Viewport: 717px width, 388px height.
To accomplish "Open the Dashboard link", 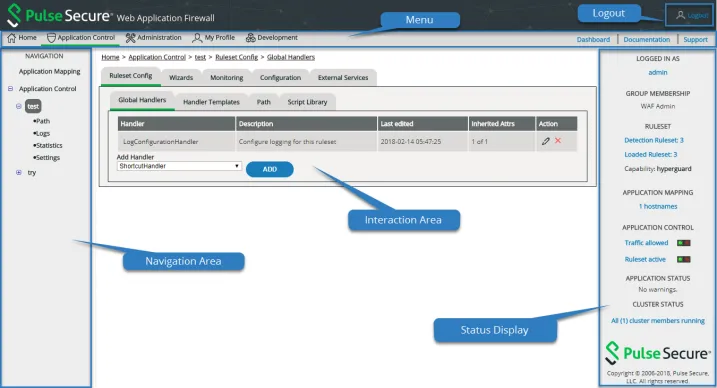I will point(593,40).
